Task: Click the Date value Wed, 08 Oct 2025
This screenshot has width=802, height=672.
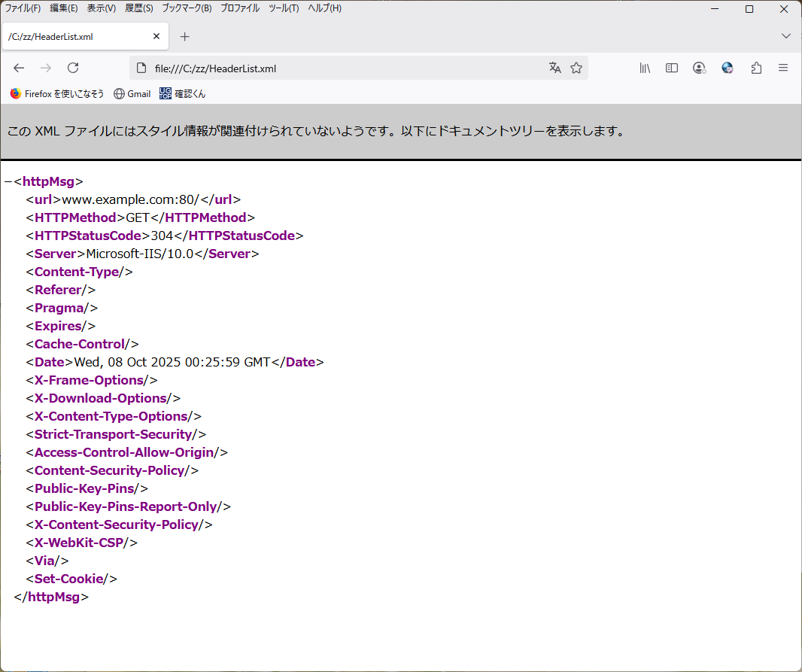Action: click(x=172, y=362)
